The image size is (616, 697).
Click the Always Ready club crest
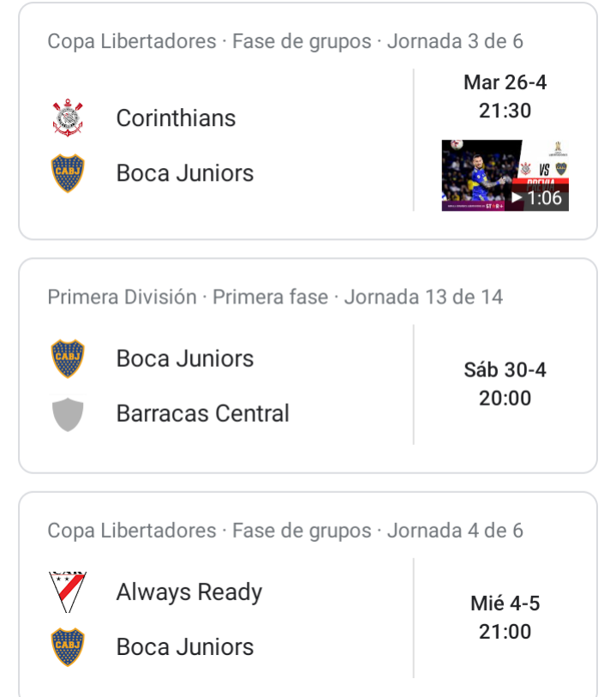tap(68, 592)
